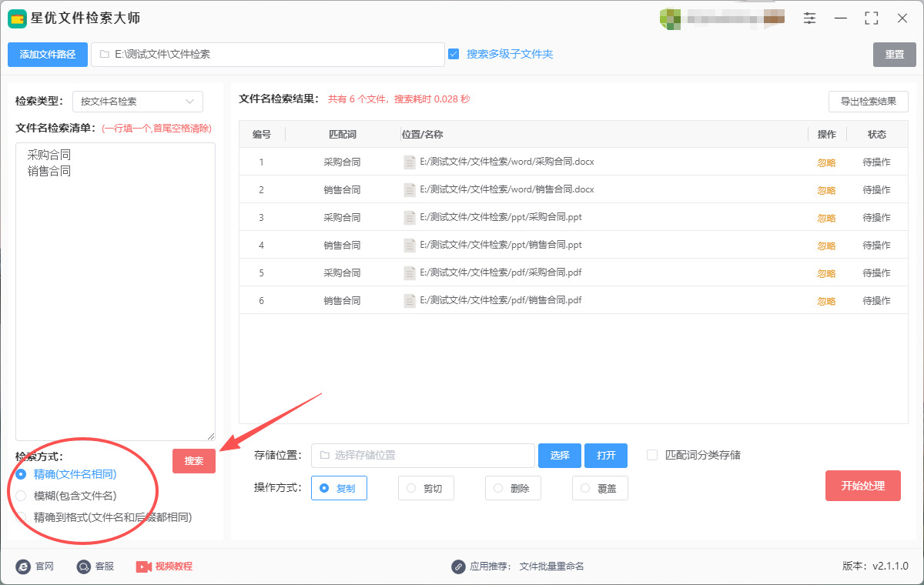The width and height of the screenshot is (924, 585).
Task: Click the app recommendation link icon
Action: (x=458, y=567)
